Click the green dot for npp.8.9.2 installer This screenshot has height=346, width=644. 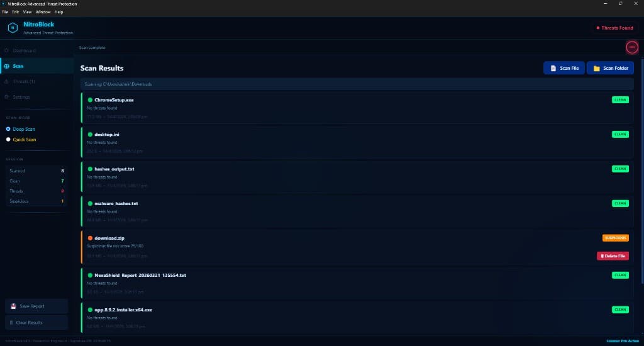(90, 310)
